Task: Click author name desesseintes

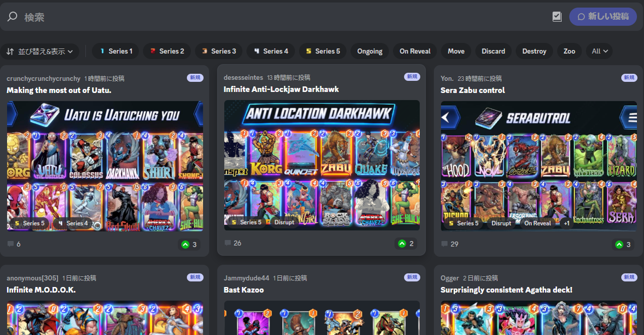Action: [x=243, y=77]
